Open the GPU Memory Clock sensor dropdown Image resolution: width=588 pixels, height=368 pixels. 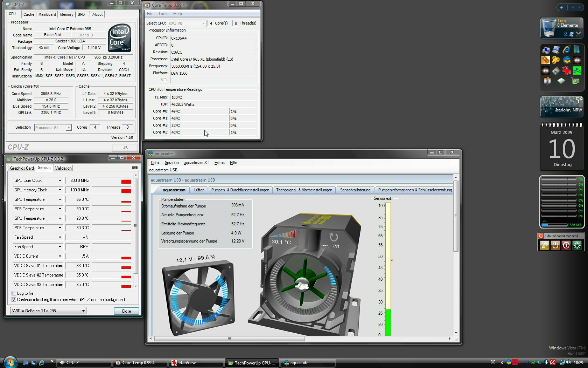coord(60,190)
